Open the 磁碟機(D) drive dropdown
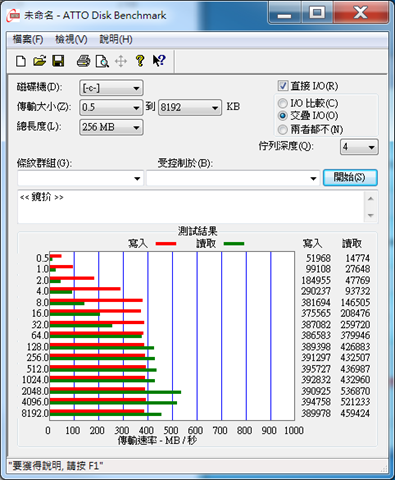395x480 pixels. [x=111, y=88]
